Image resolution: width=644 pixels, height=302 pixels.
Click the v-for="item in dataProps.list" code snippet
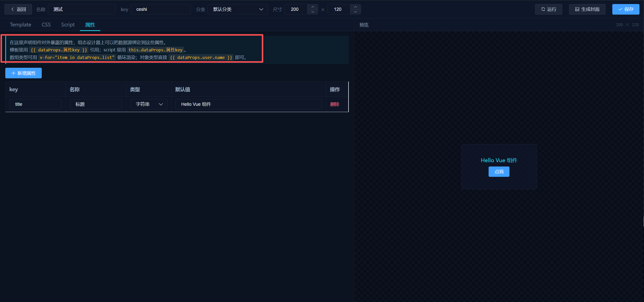(77, 57)
